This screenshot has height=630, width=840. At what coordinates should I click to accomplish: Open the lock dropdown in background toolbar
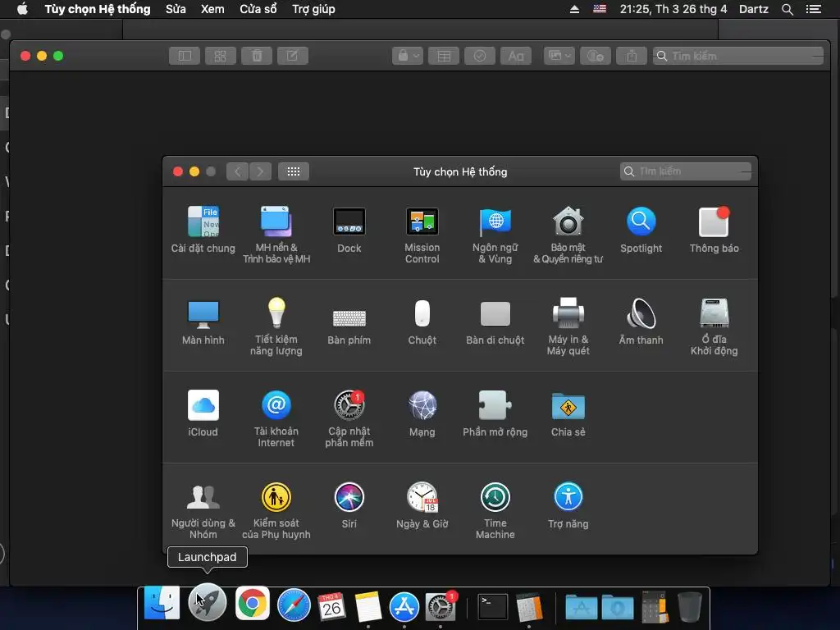(x=408, y=56)
